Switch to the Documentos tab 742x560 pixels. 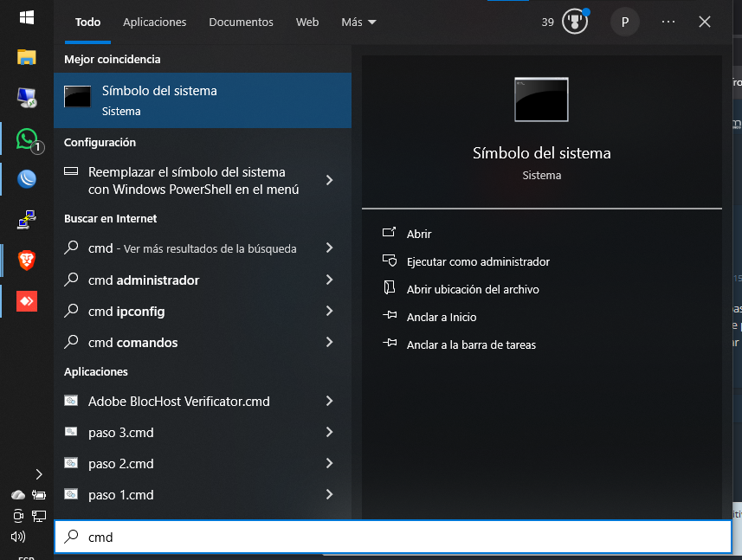pos(241,23)
